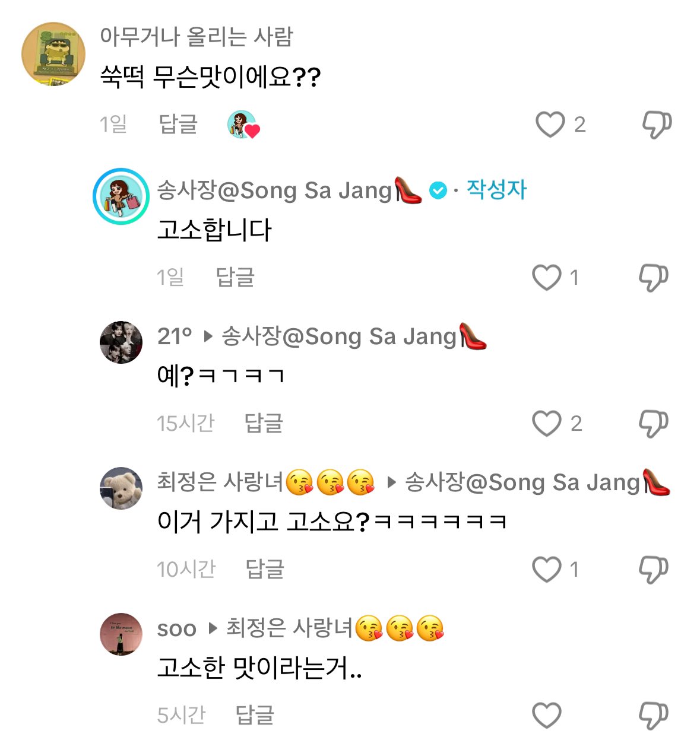This screenshot has height=734, width=700.
Task: Like soo's reply '고소한 맛이라는거..'
Action: [x=546, y=715]
